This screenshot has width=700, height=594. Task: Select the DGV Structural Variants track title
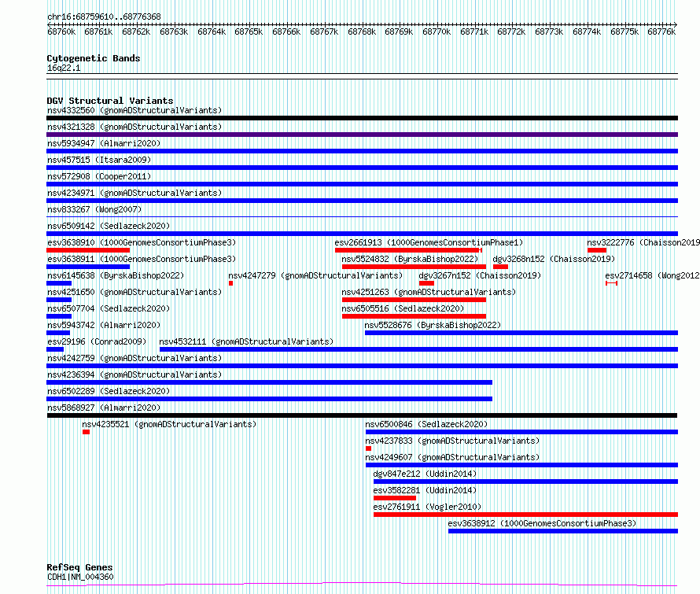[110, 101]
